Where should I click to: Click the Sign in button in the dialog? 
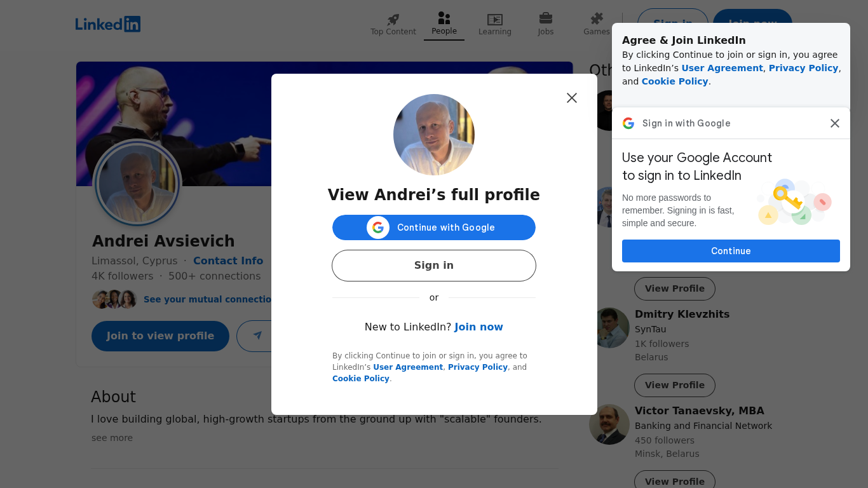click(434, 266)
